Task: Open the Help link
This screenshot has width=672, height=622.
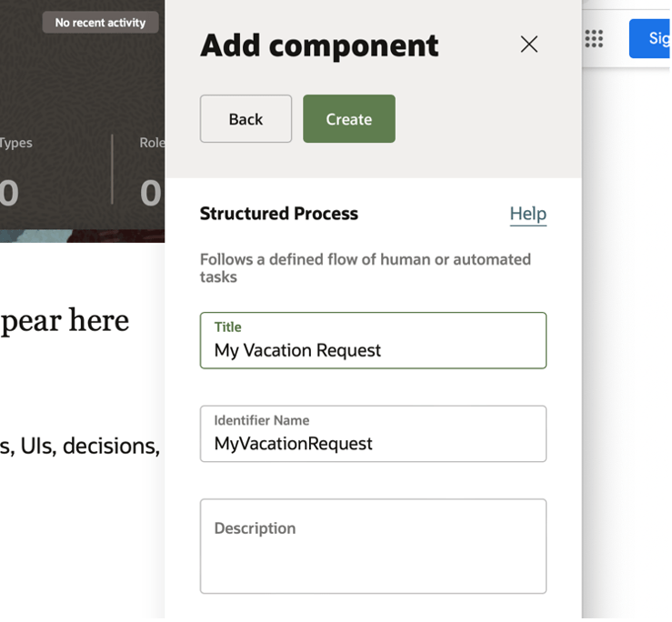Action: coord(527,214)
